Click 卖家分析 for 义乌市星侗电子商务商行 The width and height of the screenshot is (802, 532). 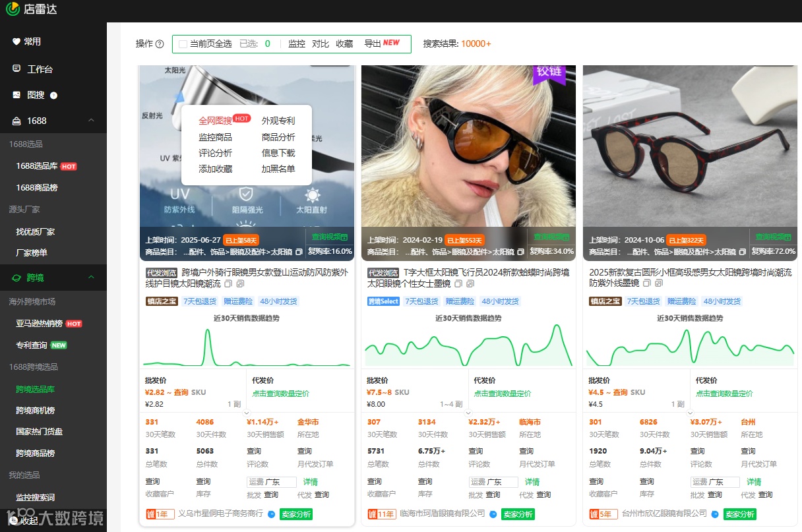pyautogui.click(x=296, y=514)
